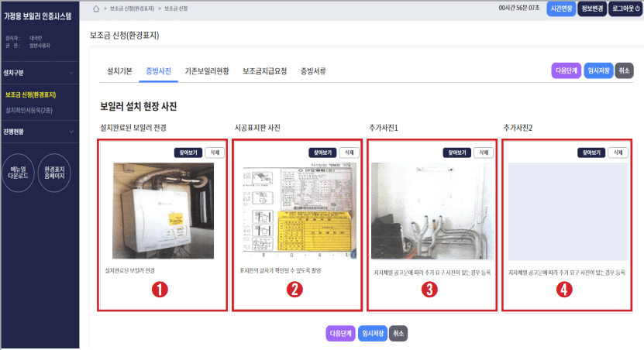This screenshot has width=644, height=350.
Task: Browse file for 시공표지판 사진
Action: (x=322, y=153)
